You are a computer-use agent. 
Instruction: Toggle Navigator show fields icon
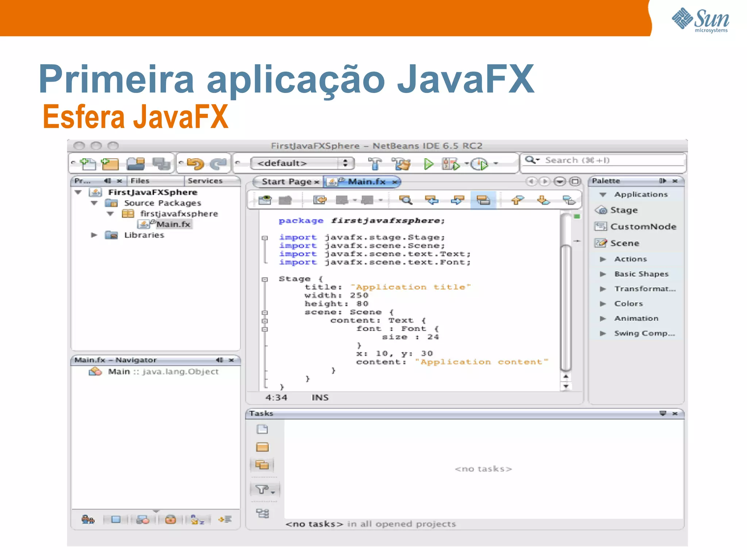click(x=116, y=520)
